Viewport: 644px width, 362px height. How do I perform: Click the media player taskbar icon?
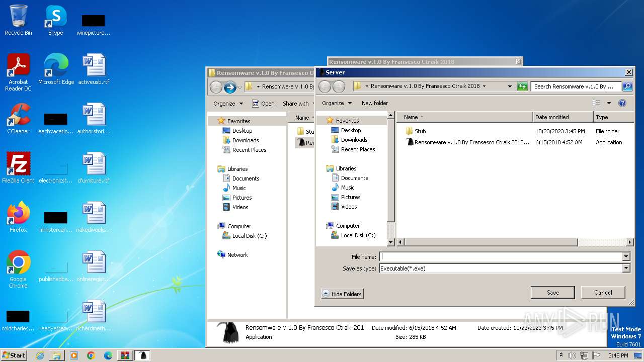(74, 355)
